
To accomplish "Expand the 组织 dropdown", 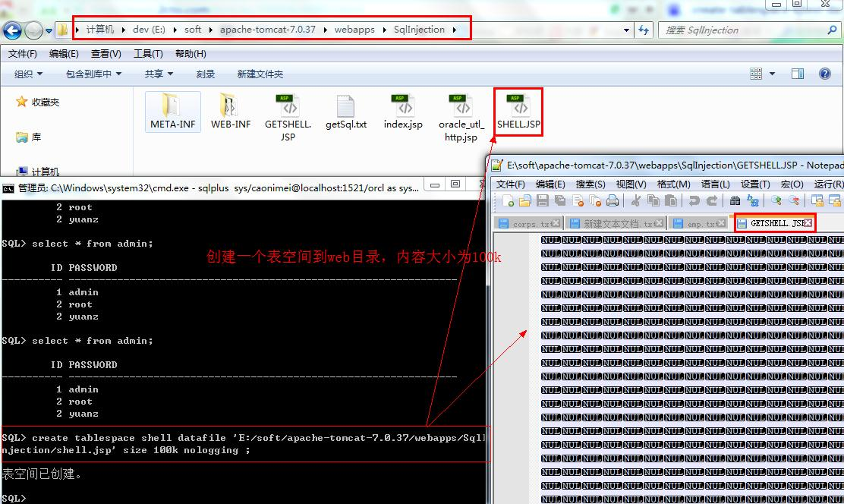I will coord(29,74).
